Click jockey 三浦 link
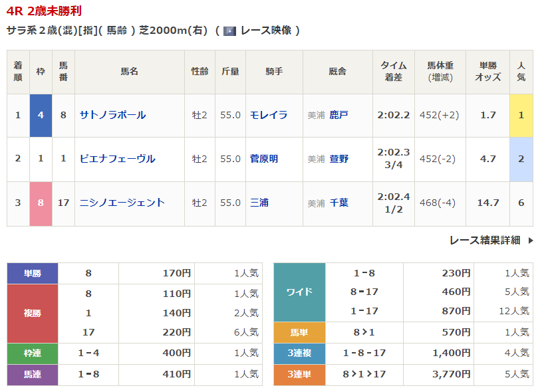 (259, 203)
